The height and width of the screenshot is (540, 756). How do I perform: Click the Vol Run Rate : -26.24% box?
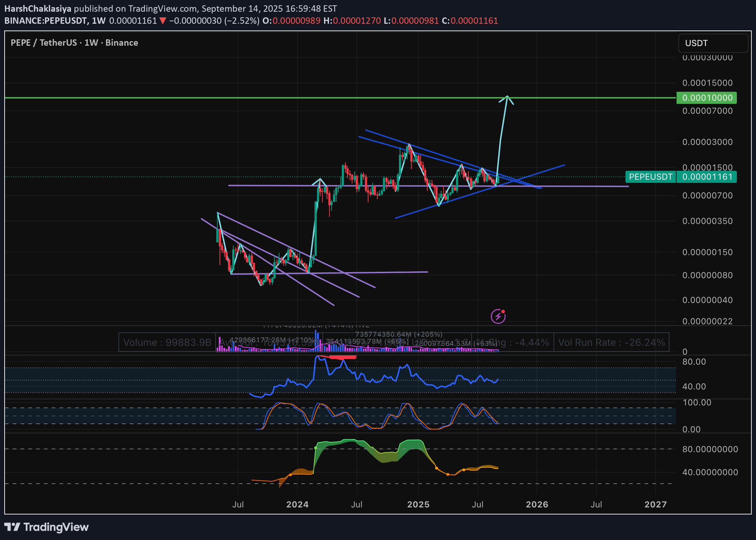pyautogui.click(x=611, y=342)
